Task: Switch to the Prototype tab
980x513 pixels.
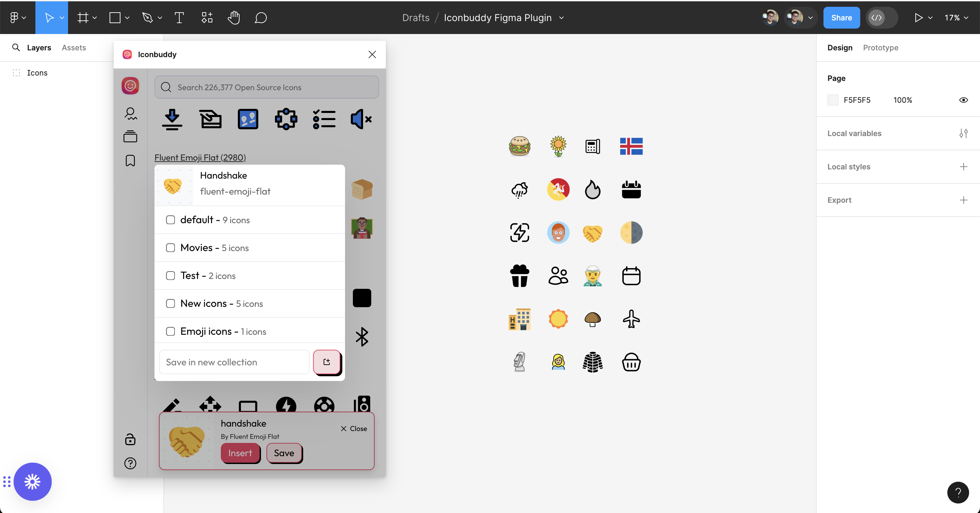Action: (880, 48)
